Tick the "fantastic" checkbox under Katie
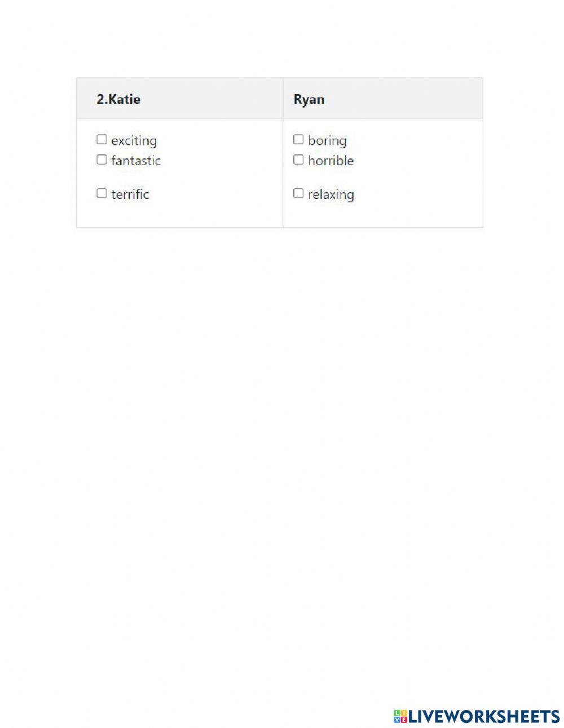The width and height of the screenshot is (564, 728). pyautogui.click(x=102, y=160)
